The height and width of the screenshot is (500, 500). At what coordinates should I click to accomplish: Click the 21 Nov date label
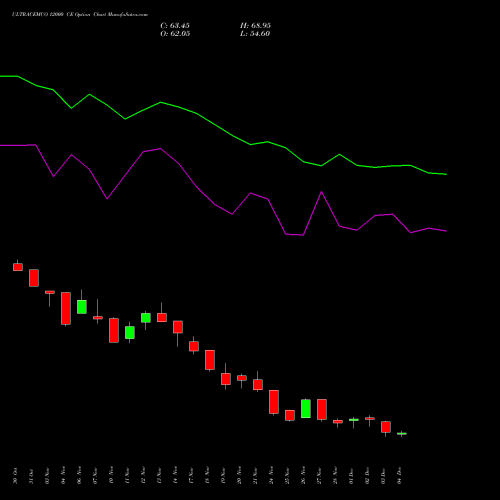255,476
